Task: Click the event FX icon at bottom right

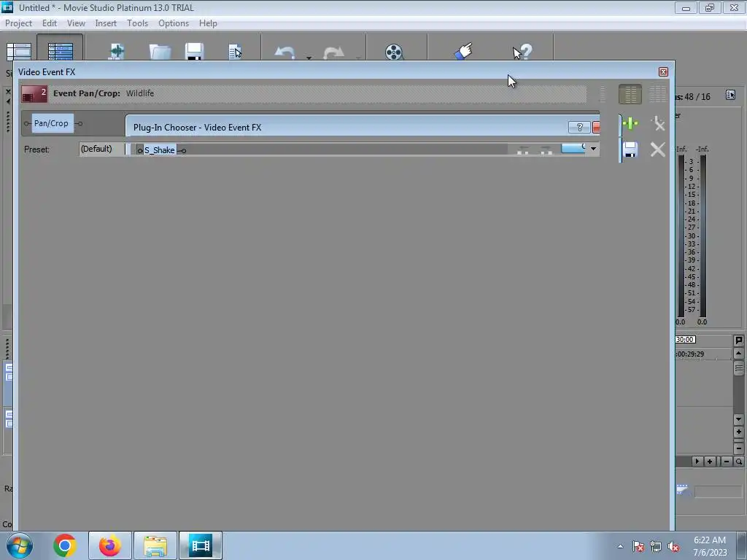Action: 683,491
